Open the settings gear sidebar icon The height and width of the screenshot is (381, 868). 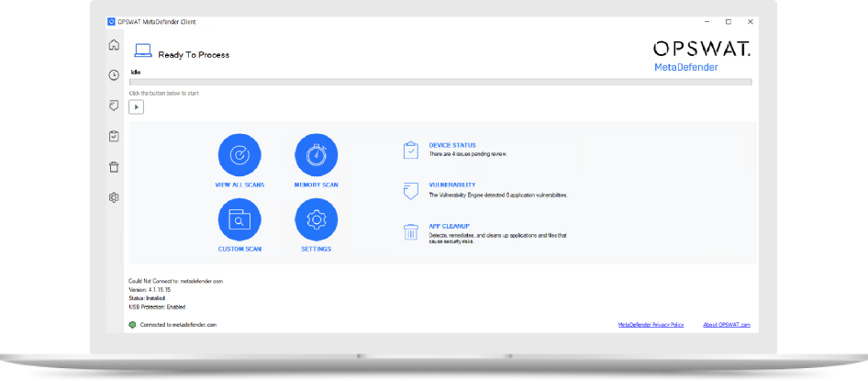[x=114, y=197]
